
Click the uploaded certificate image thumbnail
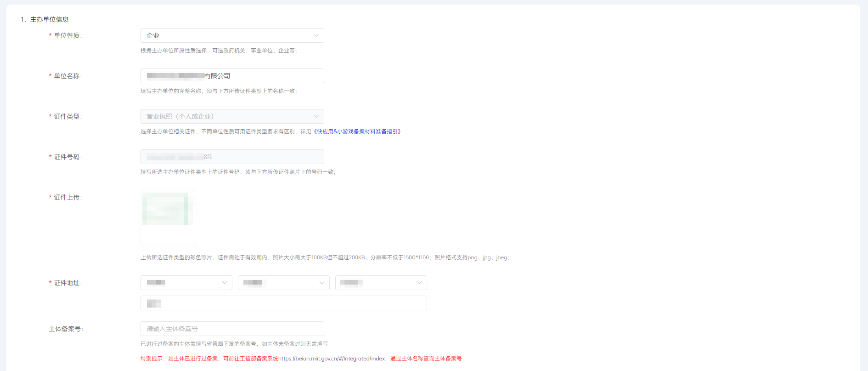coord(168,215)
